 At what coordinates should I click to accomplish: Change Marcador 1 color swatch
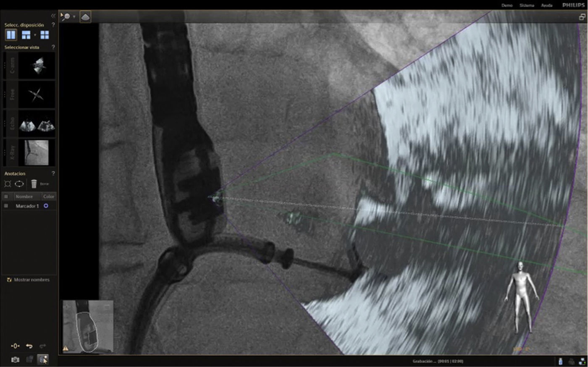(x=46, y=206)
